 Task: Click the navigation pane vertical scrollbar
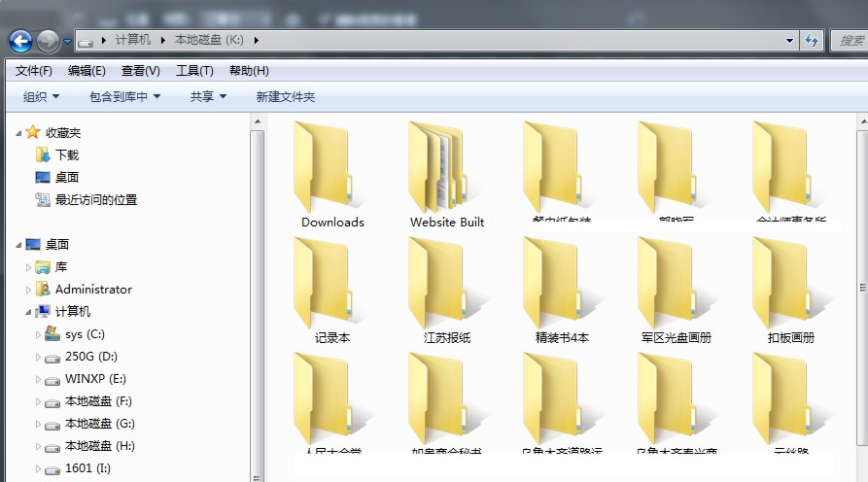pyautogui.click(x=258, y=303)
